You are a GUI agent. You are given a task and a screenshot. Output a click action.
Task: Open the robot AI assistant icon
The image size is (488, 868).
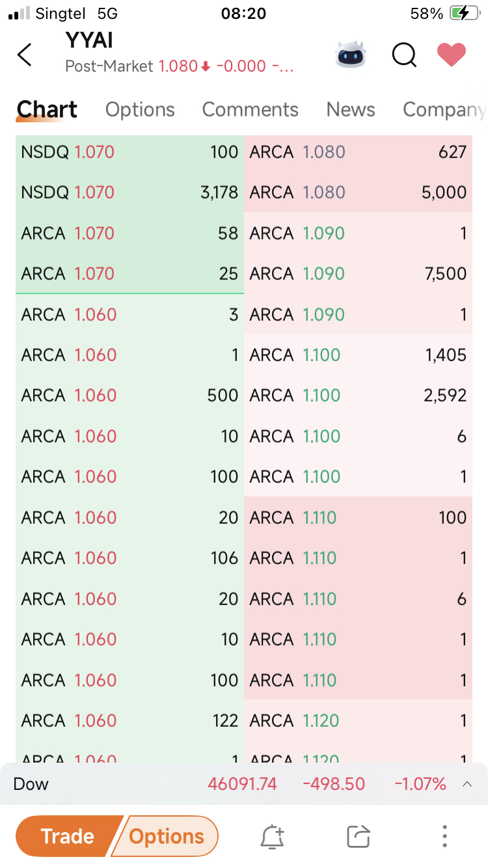click(x=351, y=55)
